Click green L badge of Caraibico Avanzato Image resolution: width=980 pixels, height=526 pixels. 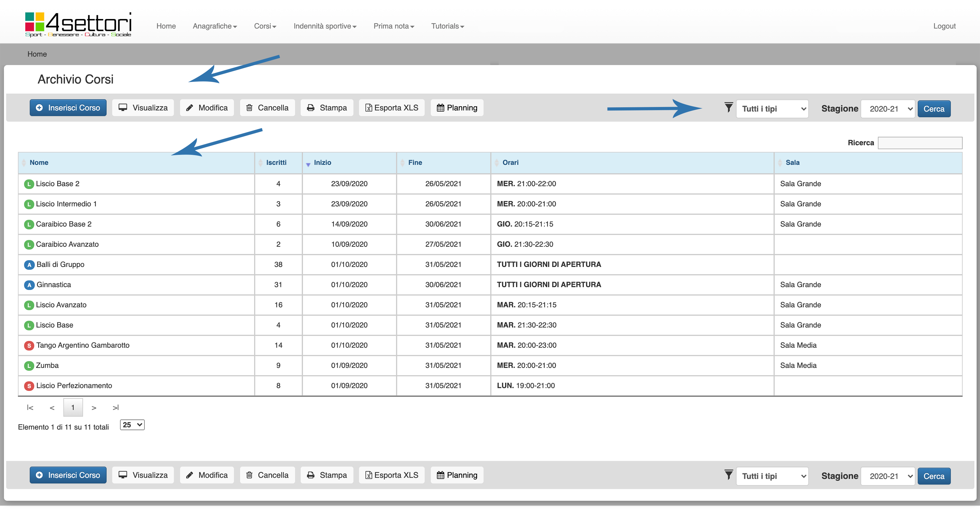[29, 245]
